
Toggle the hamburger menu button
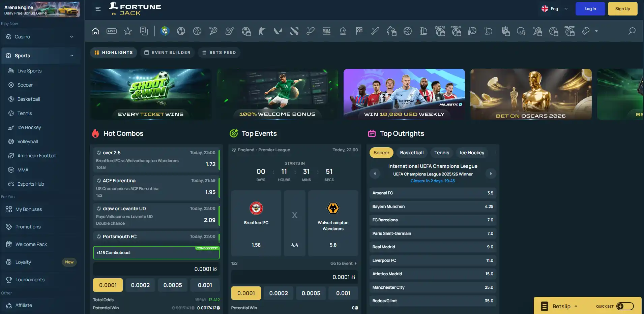[x=98, y=9]
